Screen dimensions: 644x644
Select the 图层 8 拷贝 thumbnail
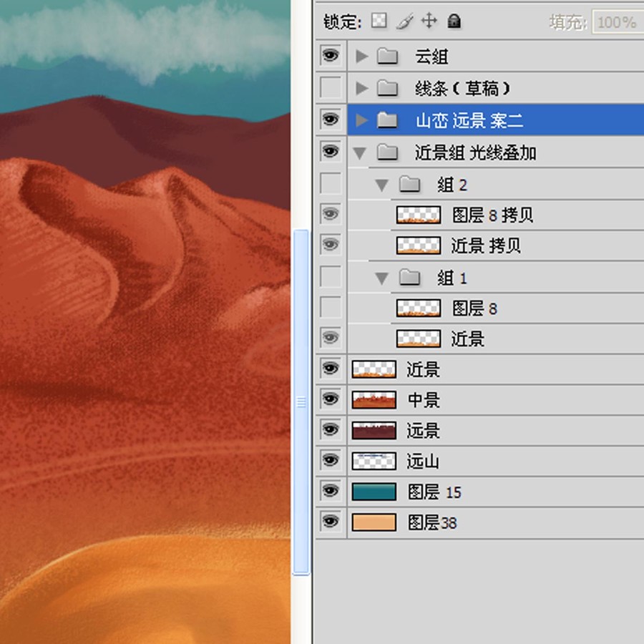tap(419, 215)
